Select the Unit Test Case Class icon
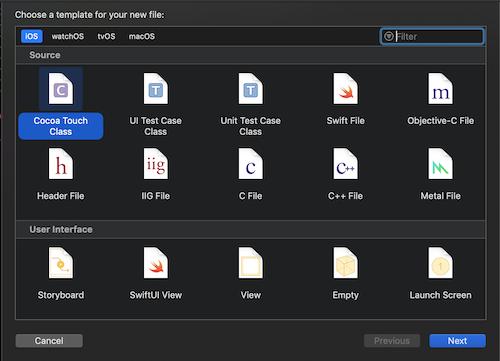The image size is (500, 361). (x=251, y=89)
